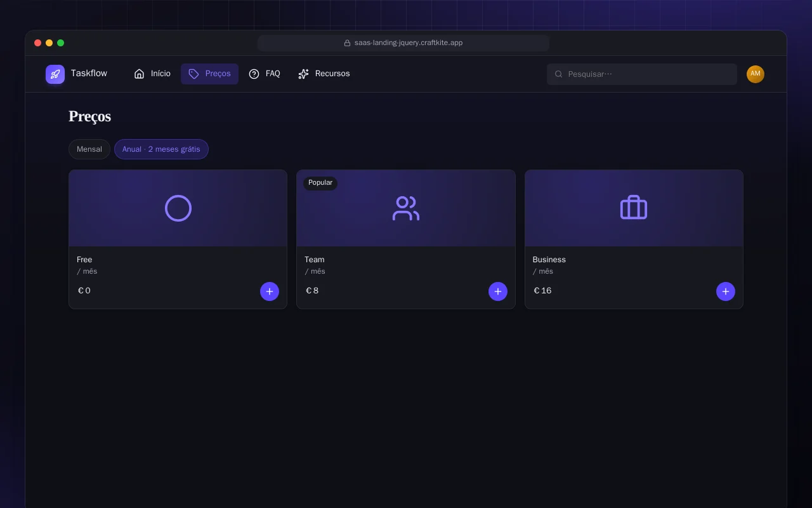Image resolution: width=812 pixels, height=508 pixels.
Task: Add the Team plan with plus button
Action: pos(498,291)
